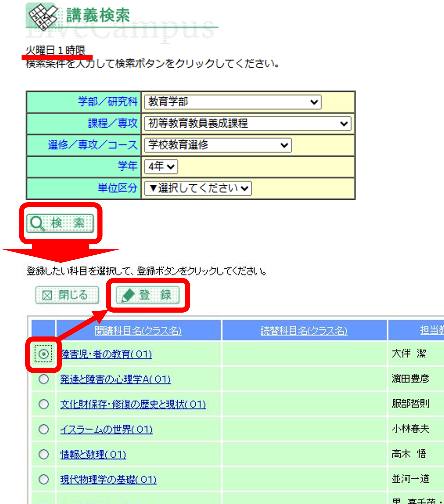Open the 現代物理学の基礎(01) course link
The height and width of the screenshot is (504, 444).
point(109,480)
